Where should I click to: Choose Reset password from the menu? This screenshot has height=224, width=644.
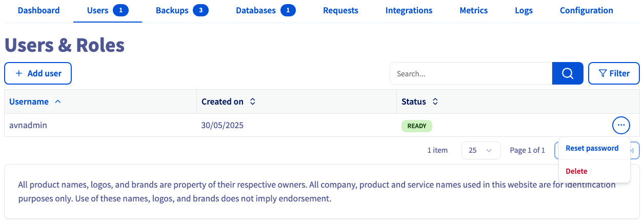(x=592, y=148)
